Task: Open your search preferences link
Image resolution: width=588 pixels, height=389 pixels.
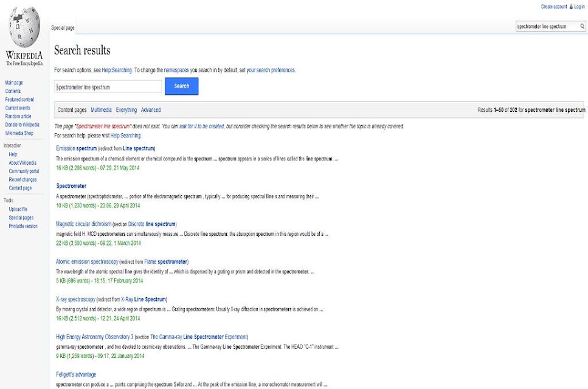Action: click(x=271, y=70)
